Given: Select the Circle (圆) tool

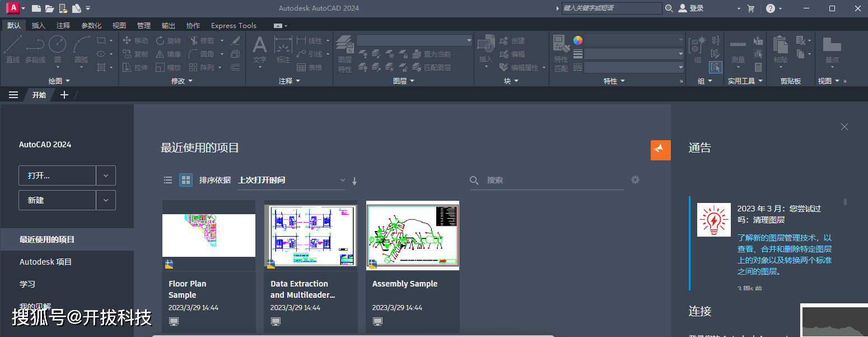Looking at the screenshot, I should 57,49.
